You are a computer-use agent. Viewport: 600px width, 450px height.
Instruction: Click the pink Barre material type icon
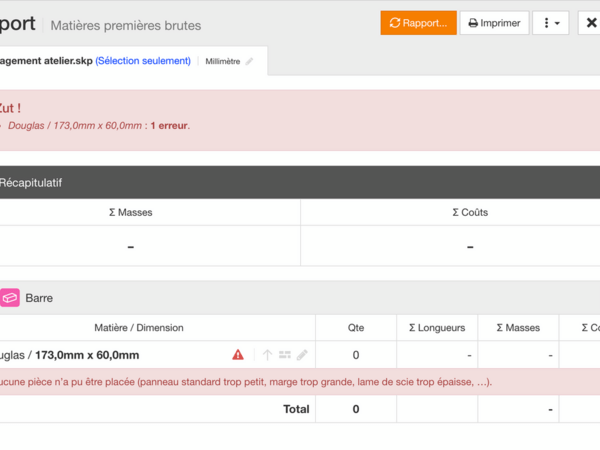[x=10, y=298]
